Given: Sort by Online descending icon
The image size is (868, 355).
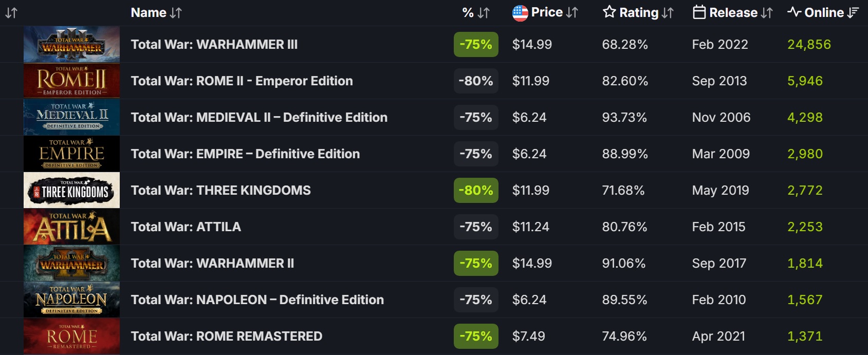Looking at the screenshot, I should [853, 13].
